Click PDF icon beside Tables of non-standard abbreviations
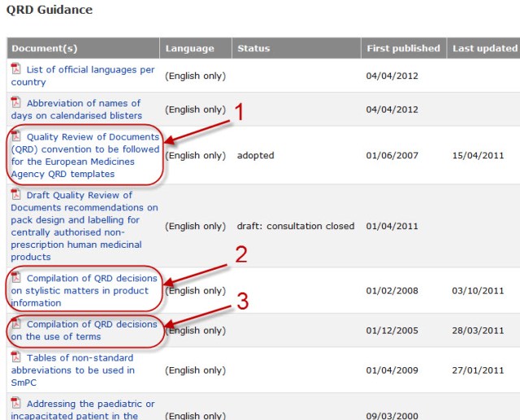Viewport: 520px width, 420px height. click(x=16, y=357)
